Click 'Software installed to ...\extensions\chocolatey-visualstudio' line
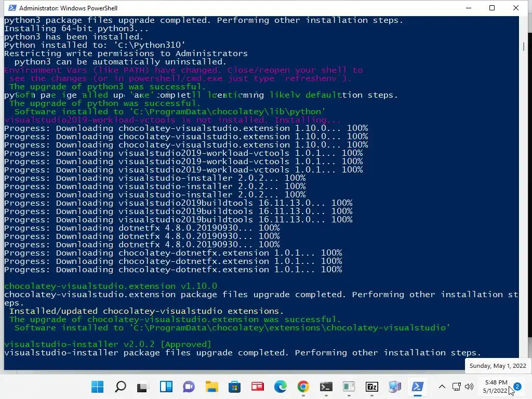532x399 pixels. pyautogui.click(x=232, y=328)
